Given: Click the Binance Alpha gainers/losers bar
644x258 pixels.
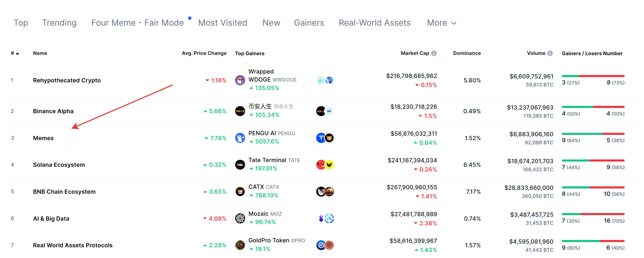Looking at the screenshot, I should (x=593, y=107).
